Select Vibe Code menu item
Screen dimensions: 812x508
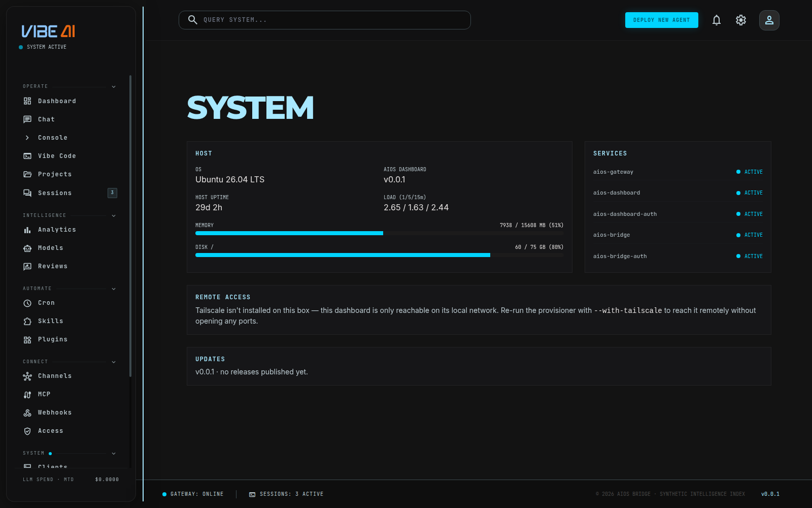[x=70, y=156]
